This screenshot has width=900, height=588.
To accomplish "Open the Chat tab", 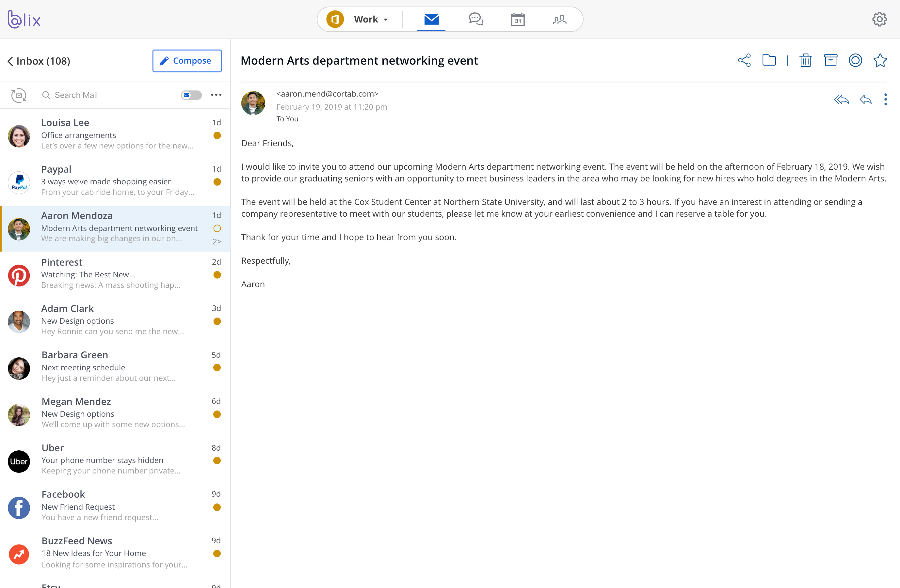I will tap(476, 19).
